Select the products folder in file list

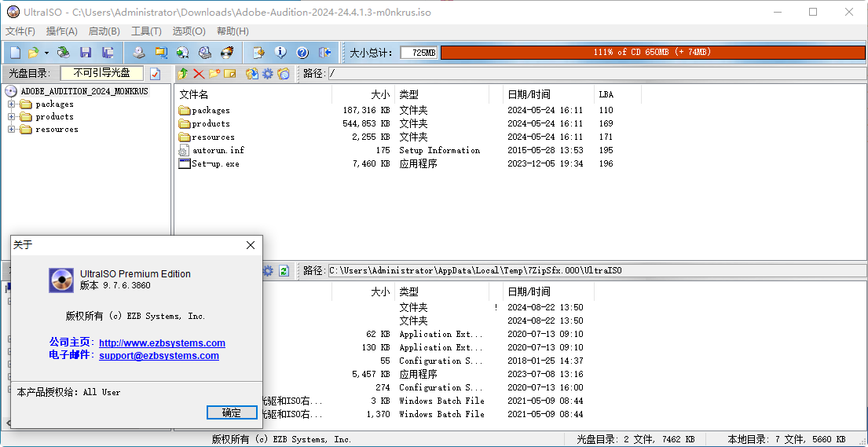click(203, 123)
